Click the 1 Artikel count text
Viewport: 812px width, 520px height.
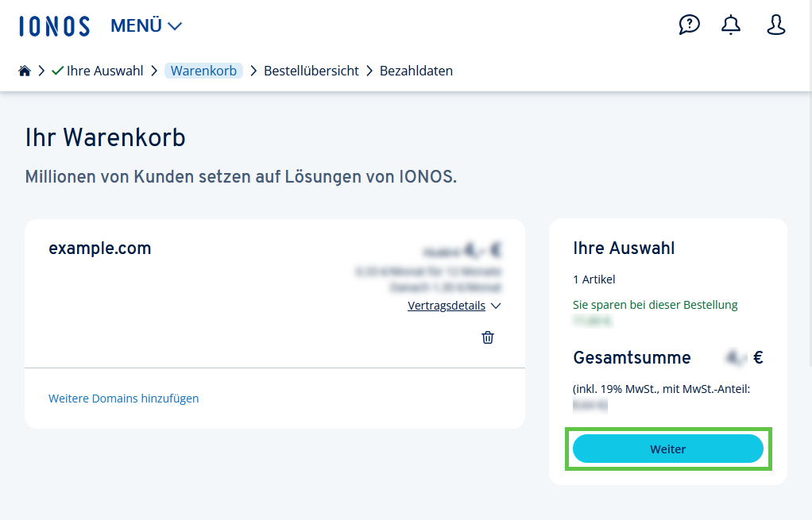click(594, 279)
